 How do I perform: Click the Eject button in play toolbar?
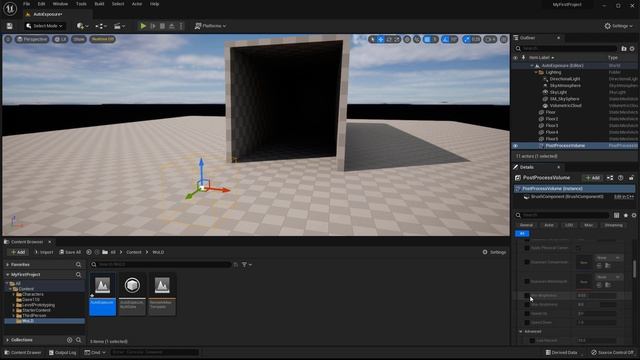coord(172,26)
